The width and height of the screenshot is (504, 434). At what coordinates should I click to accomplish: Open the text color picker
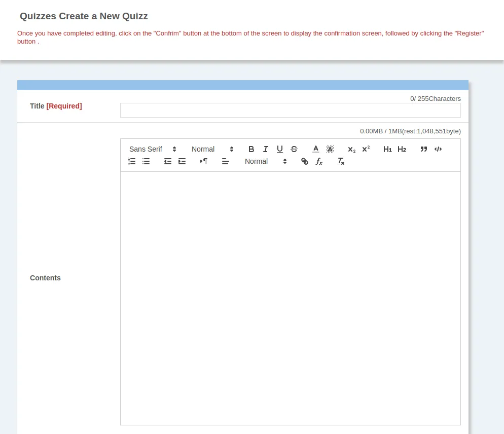pos(315,149)
